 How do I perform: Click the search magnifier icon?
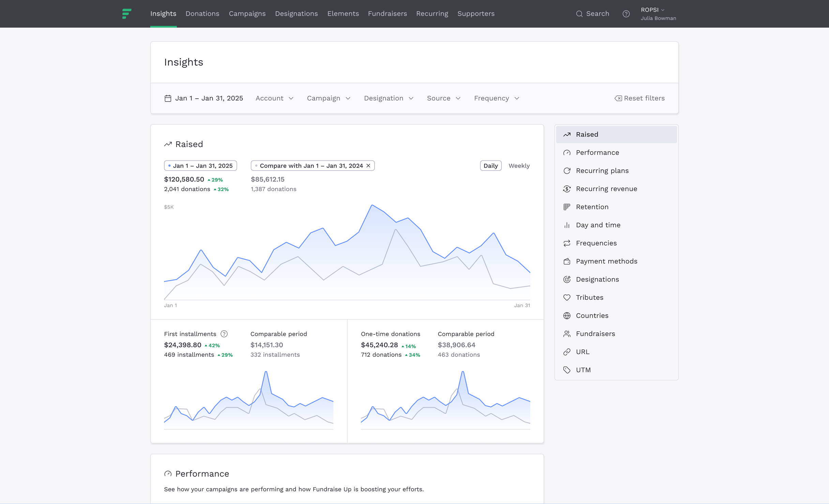click(579, 14)
